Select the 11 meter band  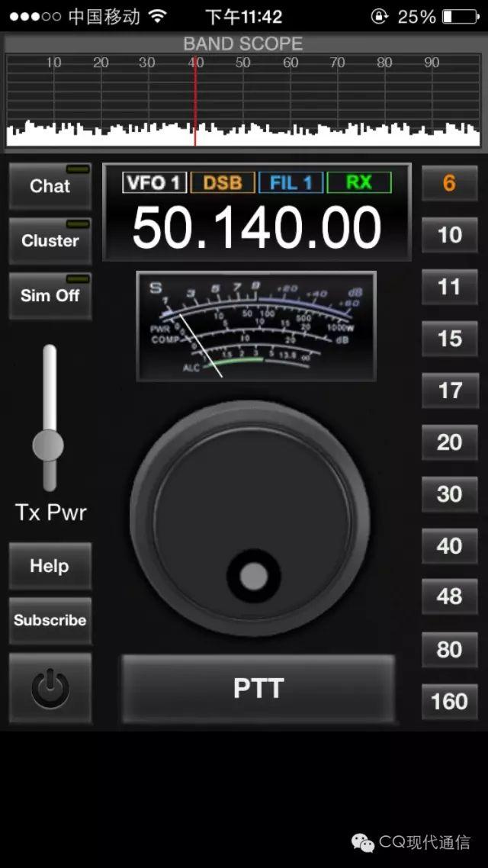point(449,287)
